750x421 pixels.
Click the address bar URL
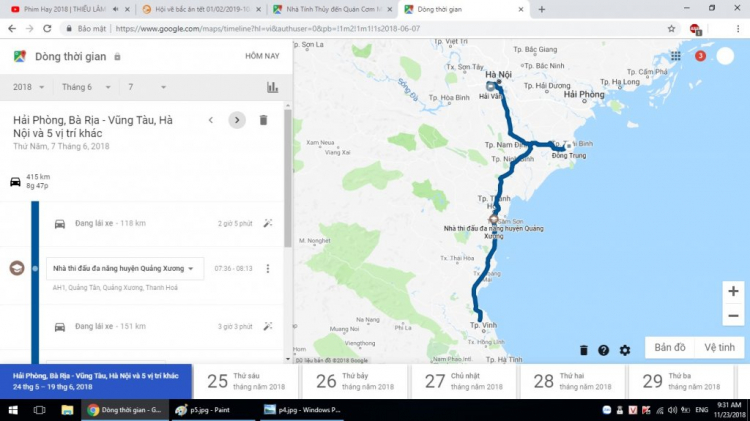268,29
